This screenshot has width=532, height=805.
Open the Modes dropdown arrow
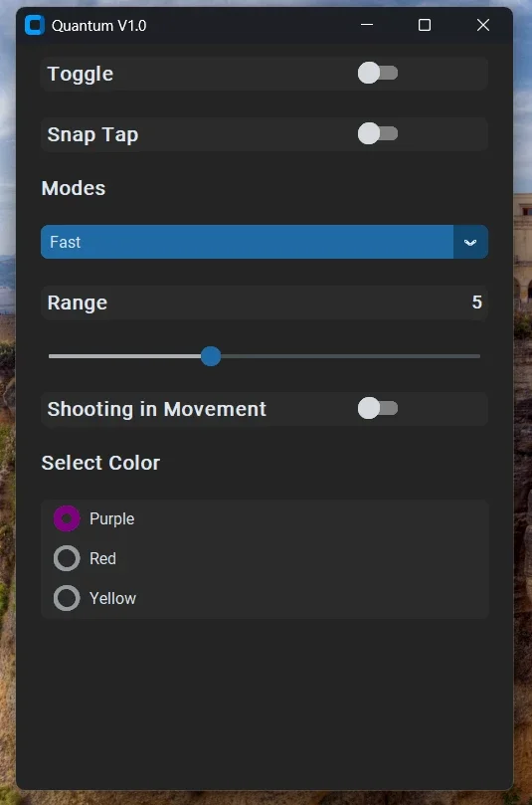point(470,242)
